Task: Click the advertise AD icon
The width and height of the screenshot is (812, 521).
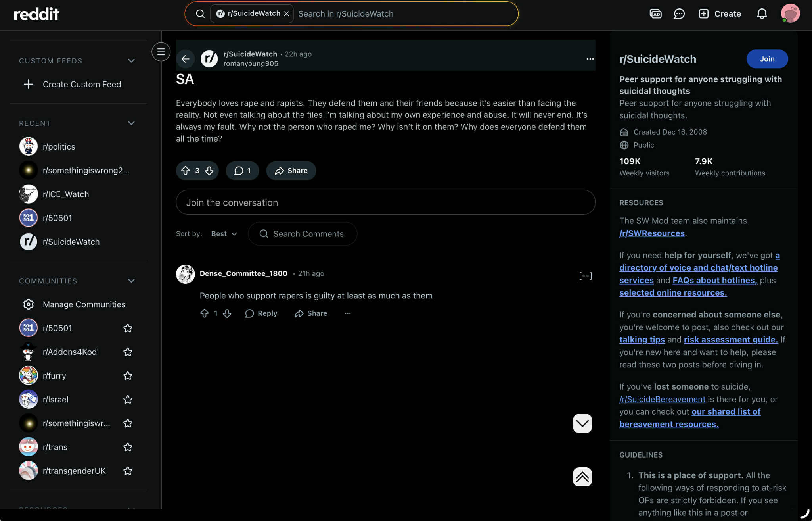Action: (x=655, y=14)
